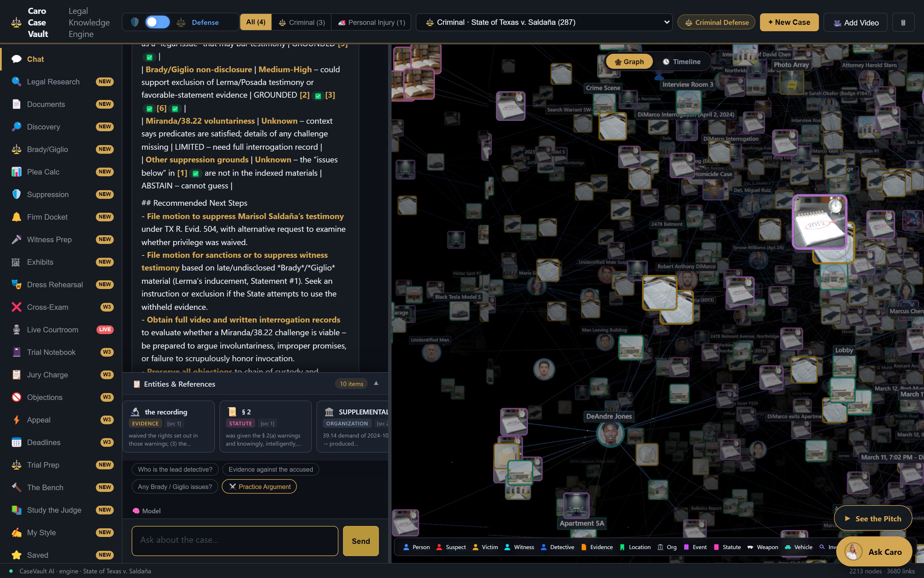Viewport: 924px width, 578px height.
Task: Toggle the Person legend filter
Action: point(417,547)
